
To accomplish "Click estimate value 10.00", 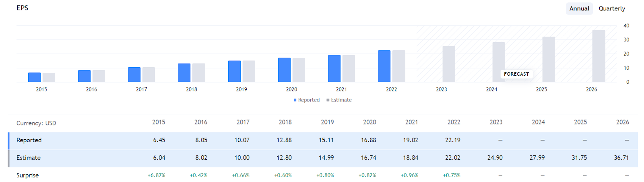I will [x=242, y=158].
